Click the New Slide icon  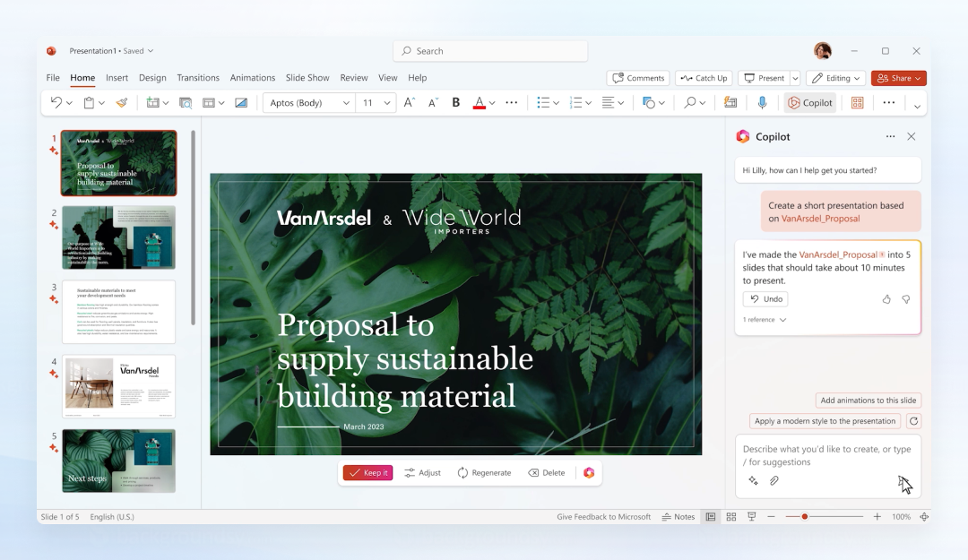click(152, 103)
